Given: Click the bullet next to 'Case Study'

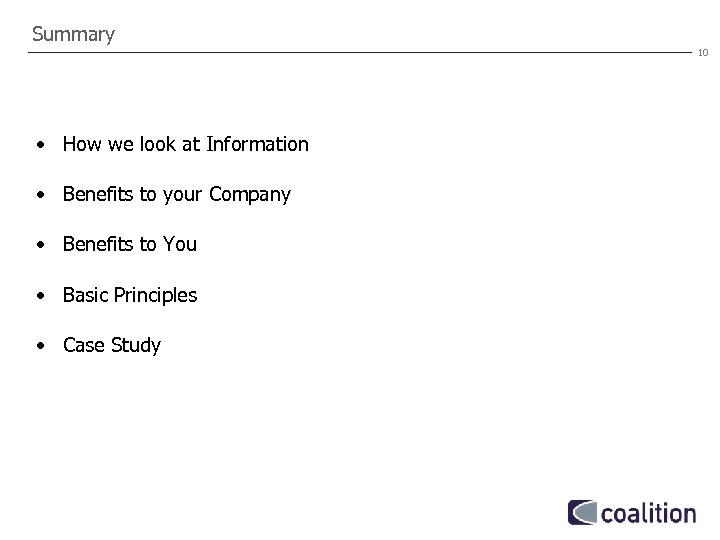Looking at the screenshot, I should (38, 346).
